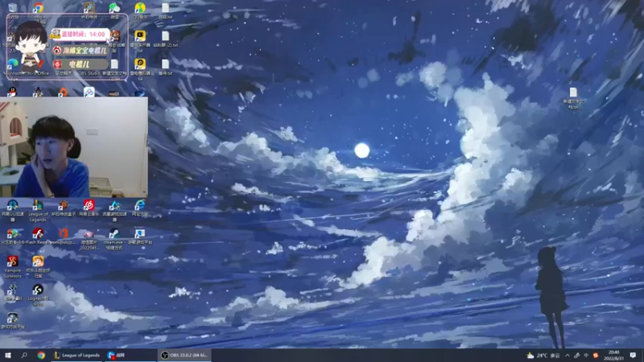Viewport: 644px width, 362px height.
Task: Show hidden system tray icons
Action: (x=568, y=356)
